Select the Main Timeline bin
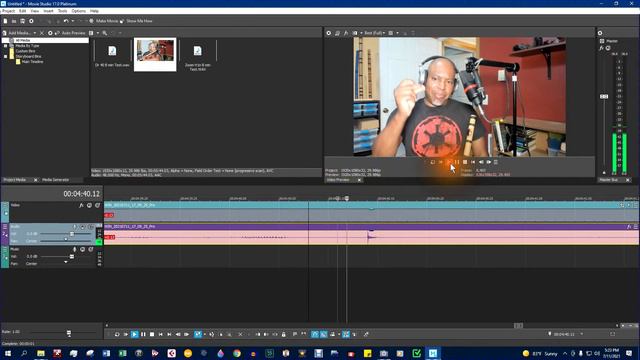The image size is (640, 360). pos(32,62)
